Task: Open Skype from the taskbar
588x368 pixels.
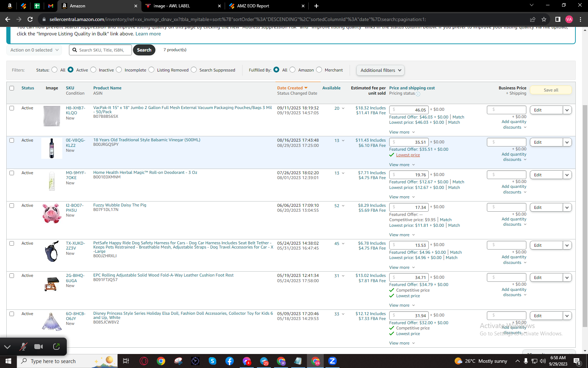Action: (212, 361)
